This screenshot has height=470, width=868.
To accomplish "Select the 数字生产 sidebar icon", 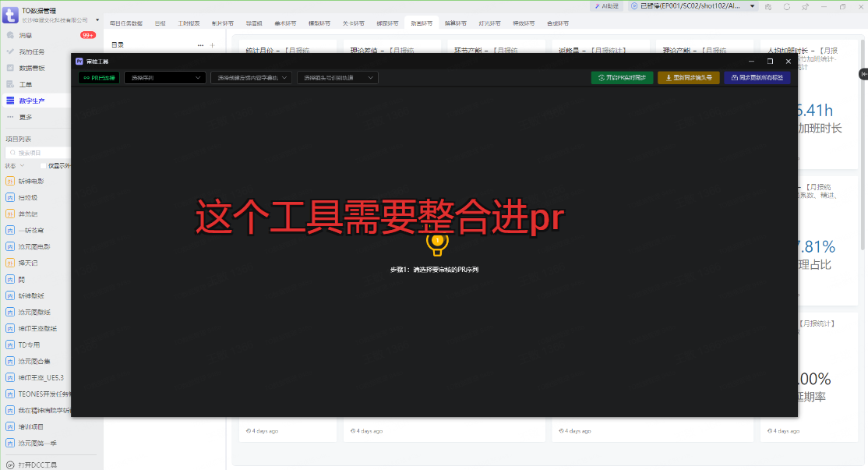I will [10, 101].
